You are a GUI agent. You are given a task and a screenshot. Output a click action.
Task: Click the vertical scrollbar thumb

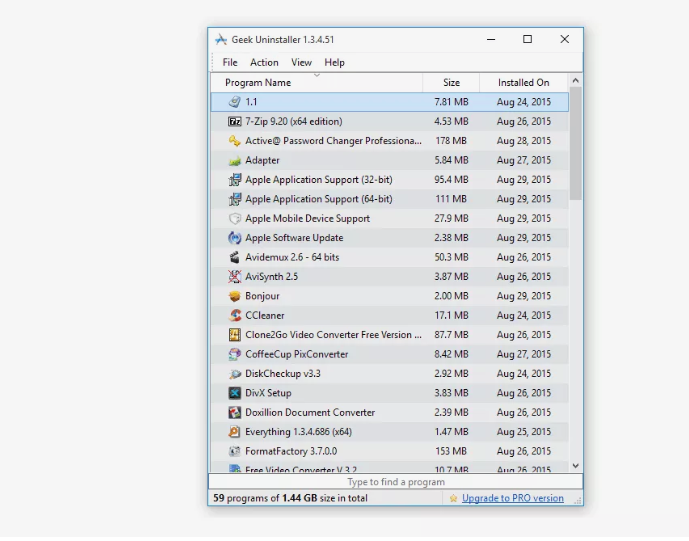click(x=576, y=144)
